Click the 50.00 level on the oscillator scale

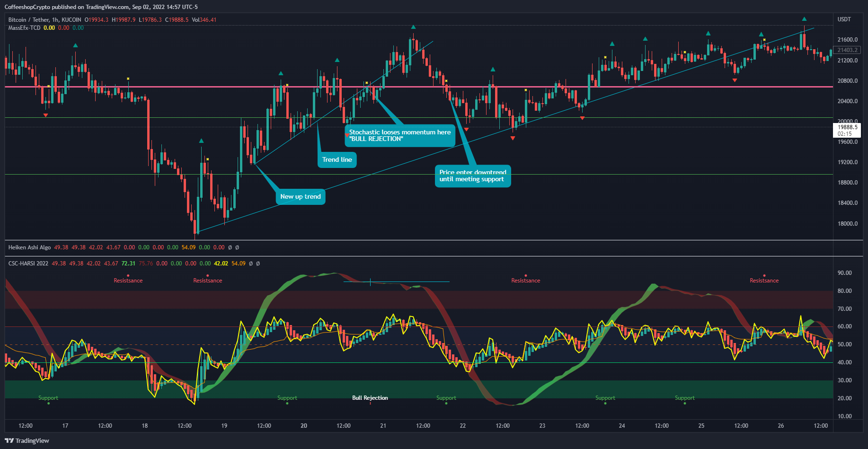point(845,344)
